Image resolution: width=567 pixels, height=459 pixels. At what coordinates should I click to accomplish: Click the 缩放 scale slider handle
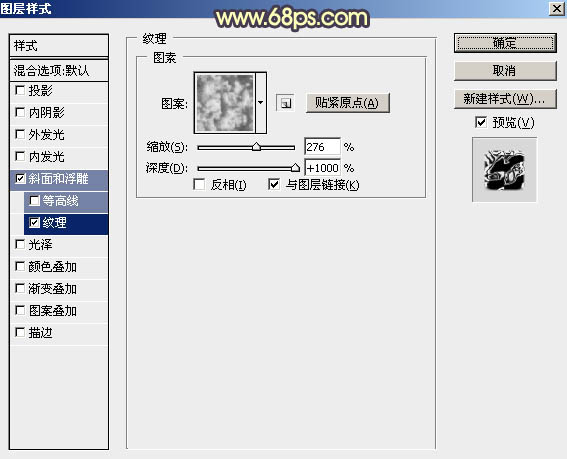(256, 147)
